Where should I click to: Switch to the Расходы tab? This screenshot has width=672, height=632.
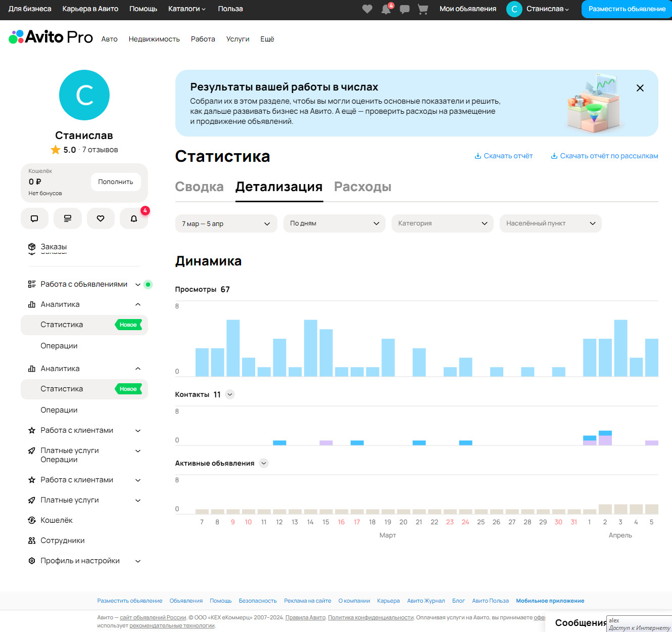(x=363, y=187)
